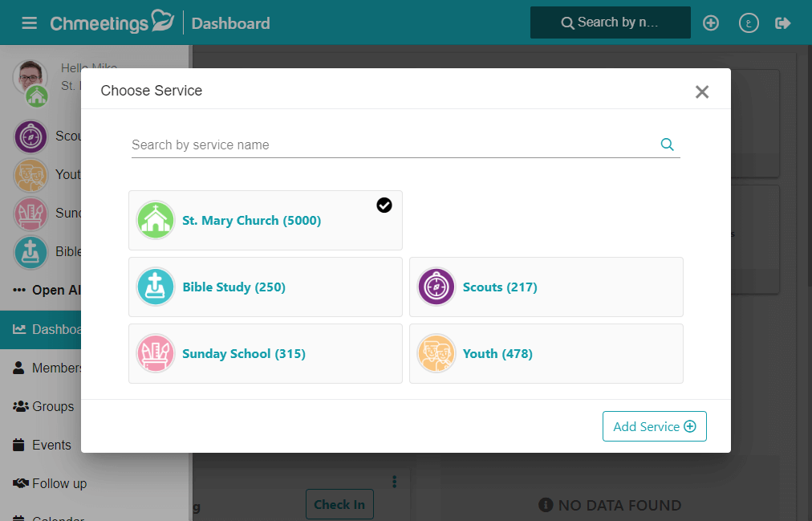Click the Check In button

point(339,504)
